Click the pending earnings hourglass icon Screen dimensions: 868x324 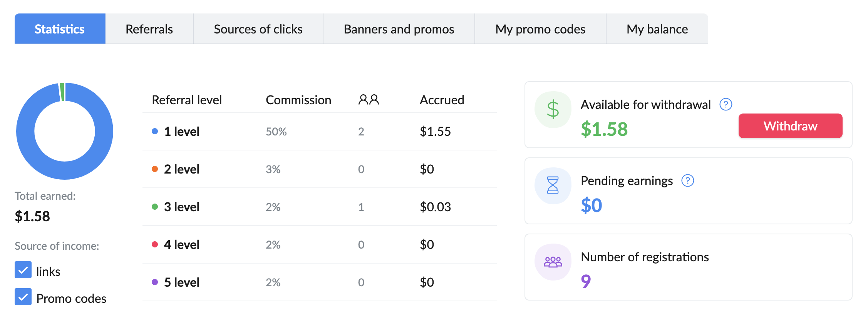pyautogui.click(x=553, y=185)
